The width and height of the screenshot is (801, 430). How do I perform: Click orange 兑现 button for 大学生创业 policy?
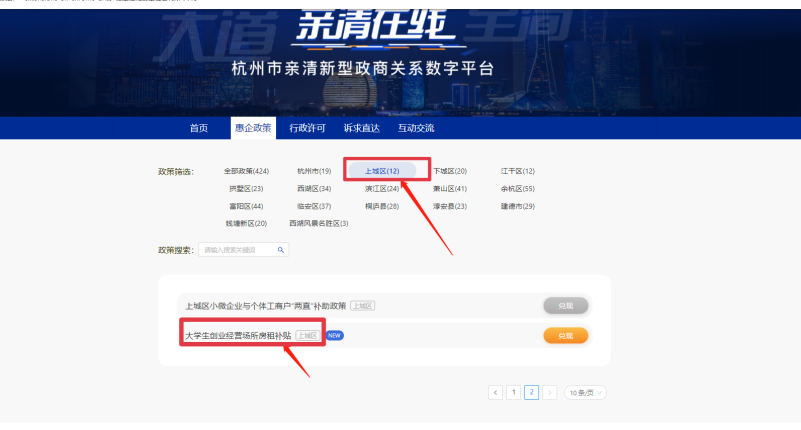(x=565, y=336)
